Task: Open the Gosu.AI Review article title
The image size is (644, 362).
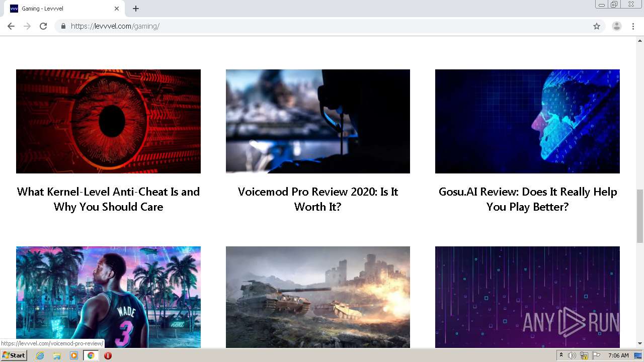Action: click(528, 199)
